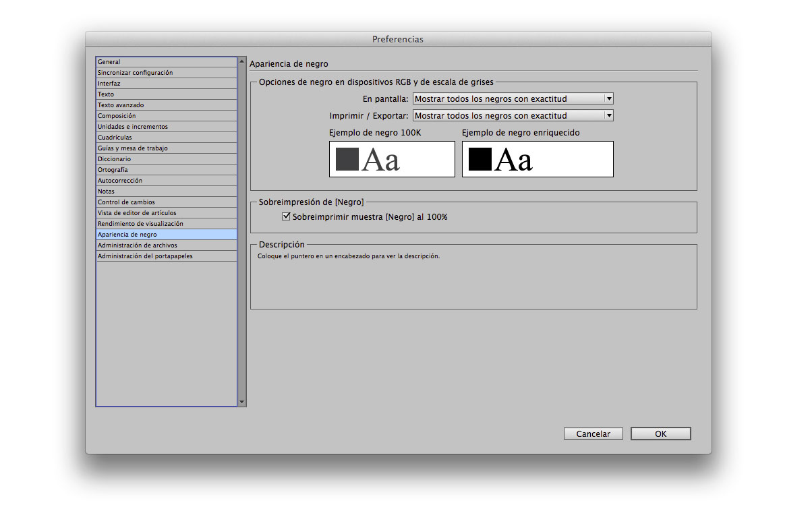The image size is (810, 532).
Task: Open Guías y mesa de trabajo
Action: pyautogui.click(x=167, y=148)
